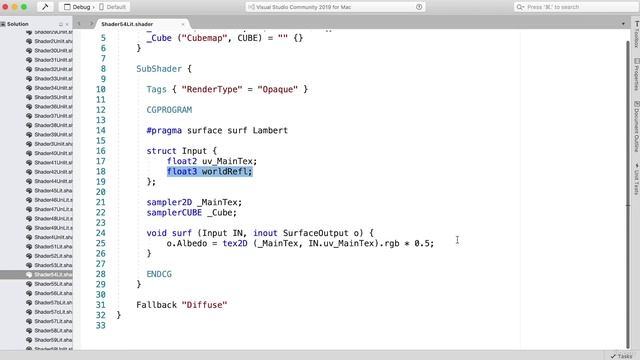Click the shader file icon of Shader34Unlit
This screenshot has width=640, height=360.
pos(29,88)
